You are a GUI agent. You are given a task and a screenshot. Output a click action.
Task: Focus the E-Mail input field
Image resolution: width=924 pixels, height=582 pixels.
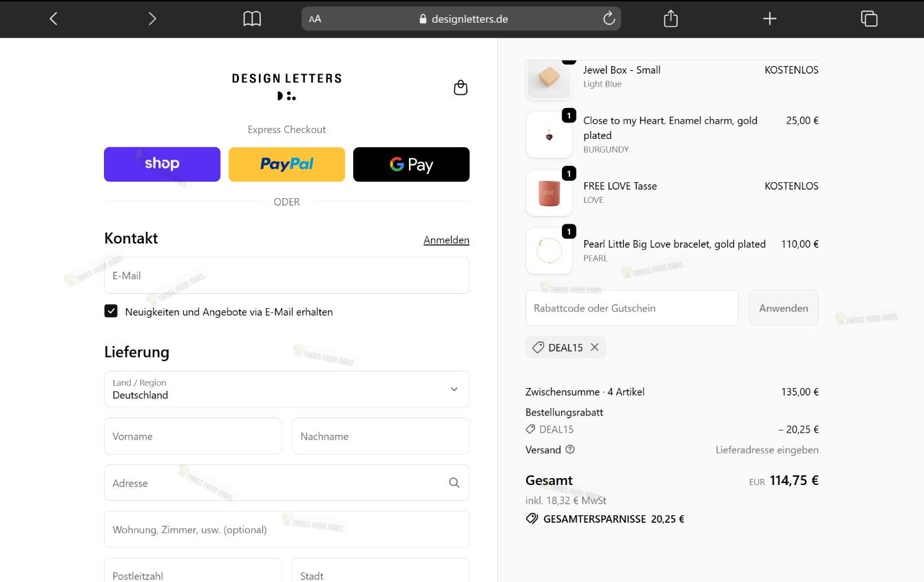pyautogui.click(x=286, y=275)
